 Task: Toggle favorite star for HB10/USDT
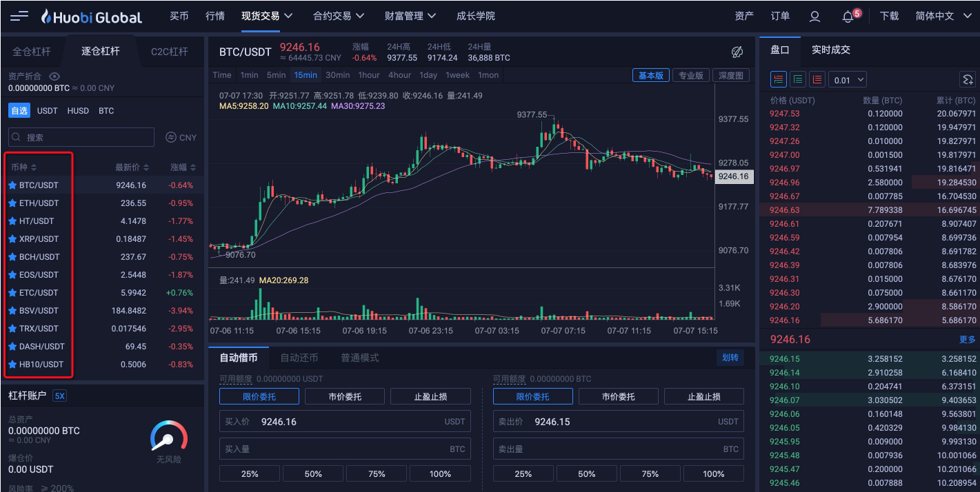point(12,365)
